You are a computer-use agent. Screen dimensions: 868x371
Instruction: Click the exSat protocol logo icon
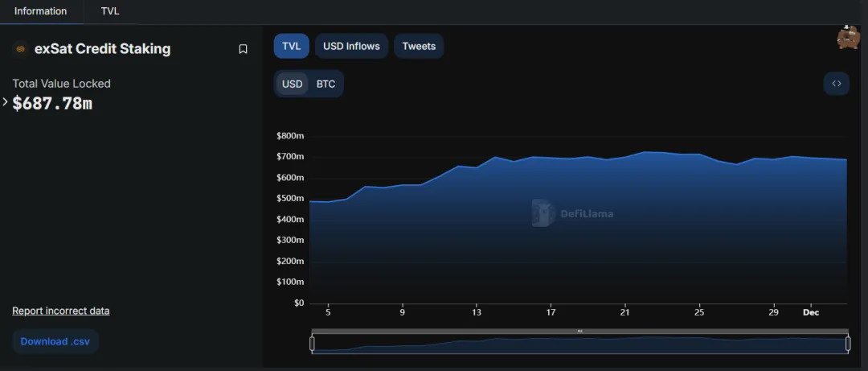point(20,49)
